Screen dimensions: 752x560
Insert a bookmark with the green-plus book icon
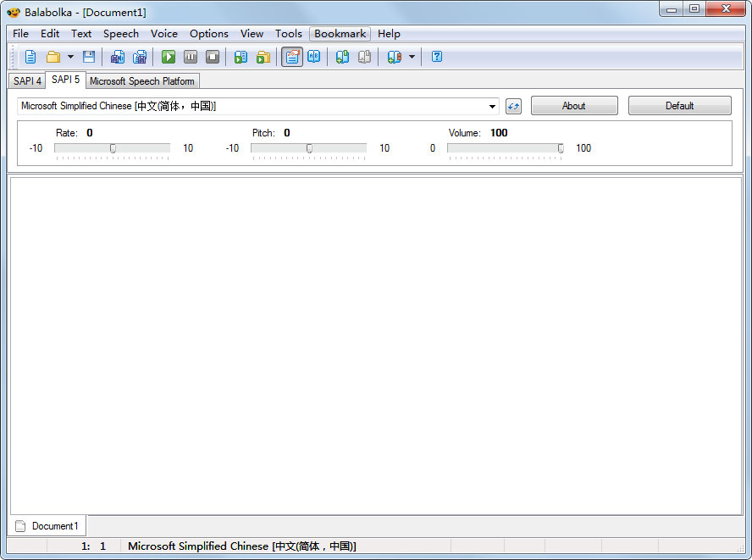[x=342, y=57]
